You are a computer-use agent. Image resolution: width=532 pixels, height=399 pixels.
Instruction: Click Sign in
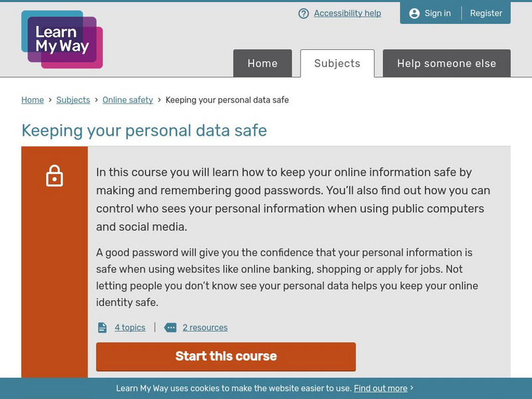[x=438, y=13]
